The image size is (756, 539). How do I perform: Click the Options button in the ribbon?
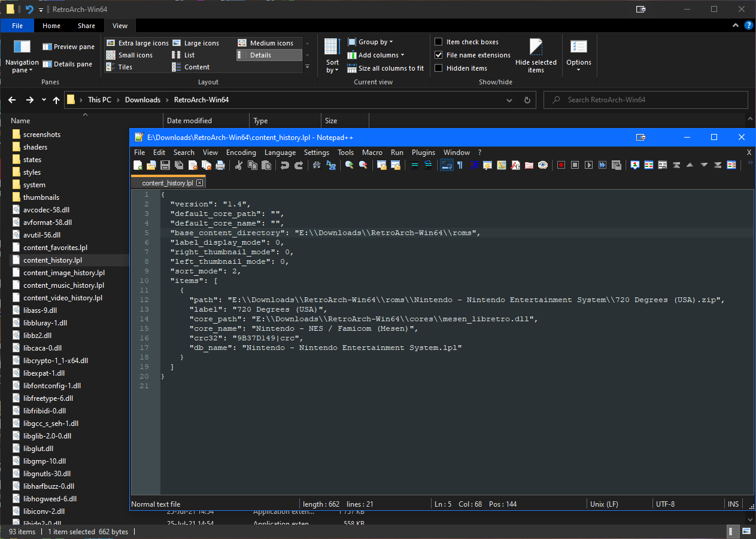click(578, 56)
